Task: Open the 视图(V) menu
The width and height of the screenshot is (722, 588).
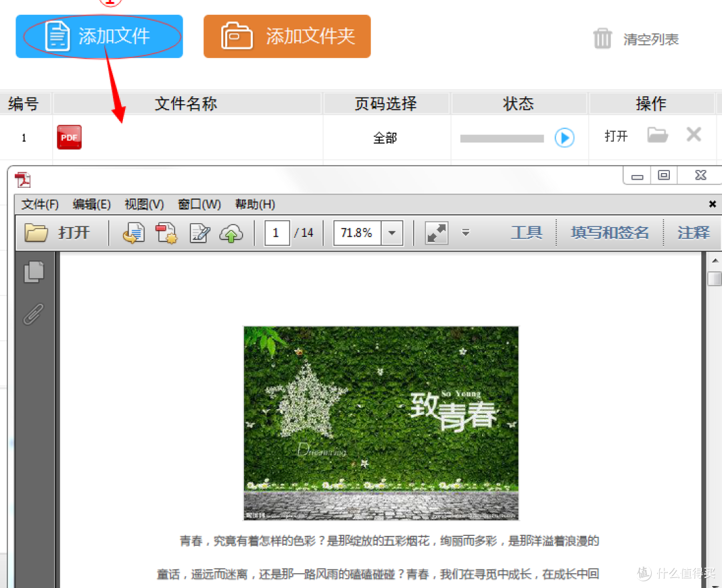Action: pos(144,204)
